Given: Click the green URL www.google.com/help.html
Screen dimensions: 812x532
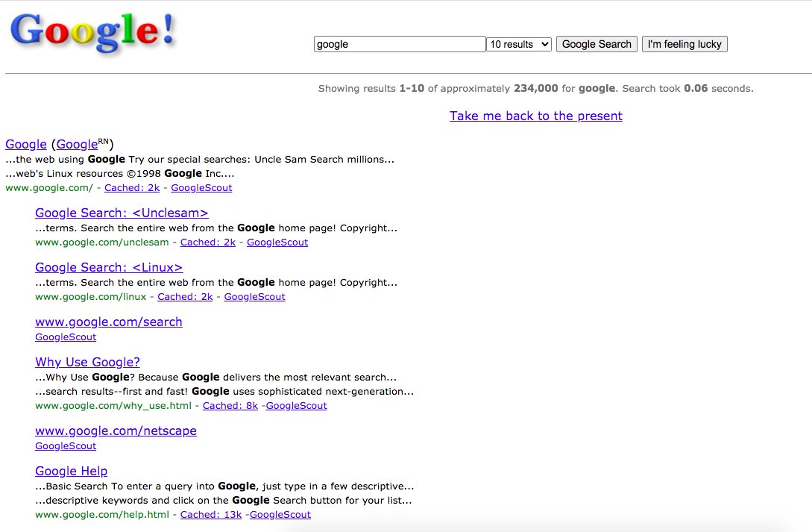Looking at the screenshot, I should (102, 514).
